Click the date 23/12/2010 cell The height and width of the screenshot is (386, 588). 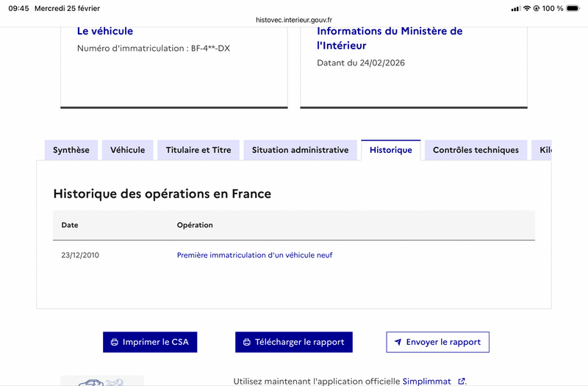[80, 255]
